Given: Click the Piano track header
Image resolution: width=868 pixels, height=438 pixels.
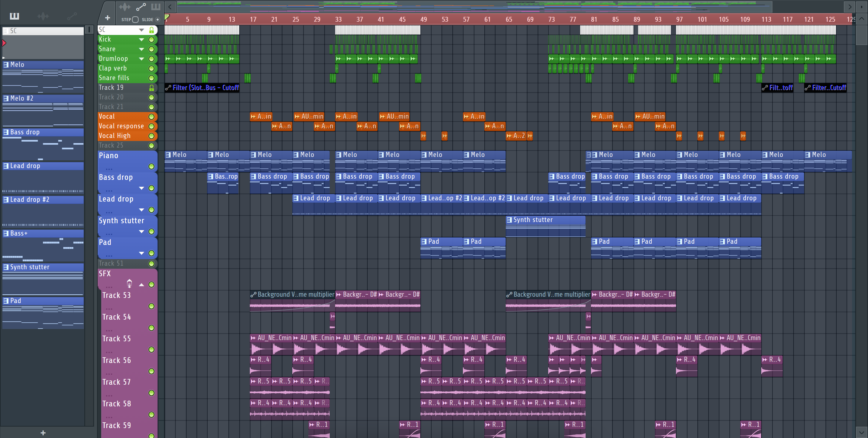Looking at the screenshot, I should (x=127, y=161).
